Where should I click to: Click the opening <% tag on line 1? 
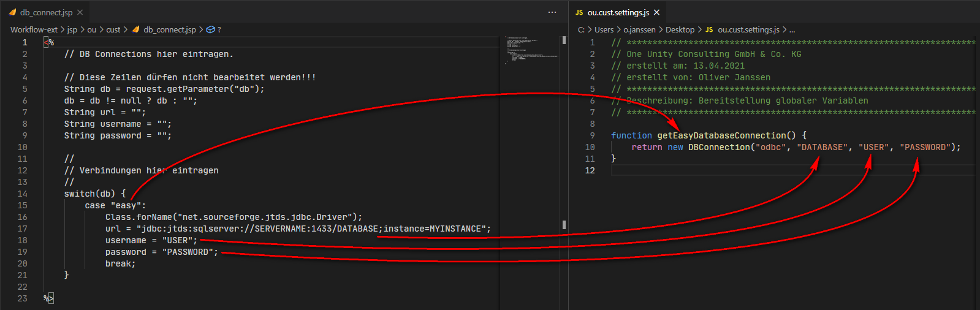pyautogui.click(x=49, y=42)
